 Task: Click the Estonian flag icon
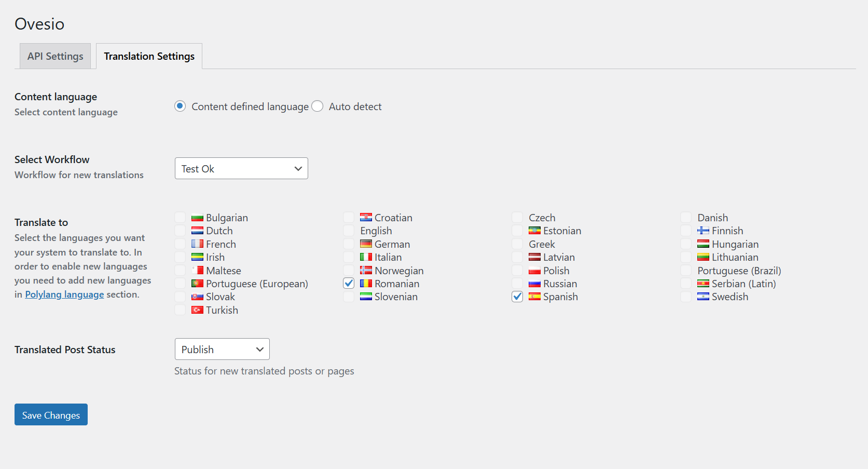pyautogui.click(x=535, y=230)
